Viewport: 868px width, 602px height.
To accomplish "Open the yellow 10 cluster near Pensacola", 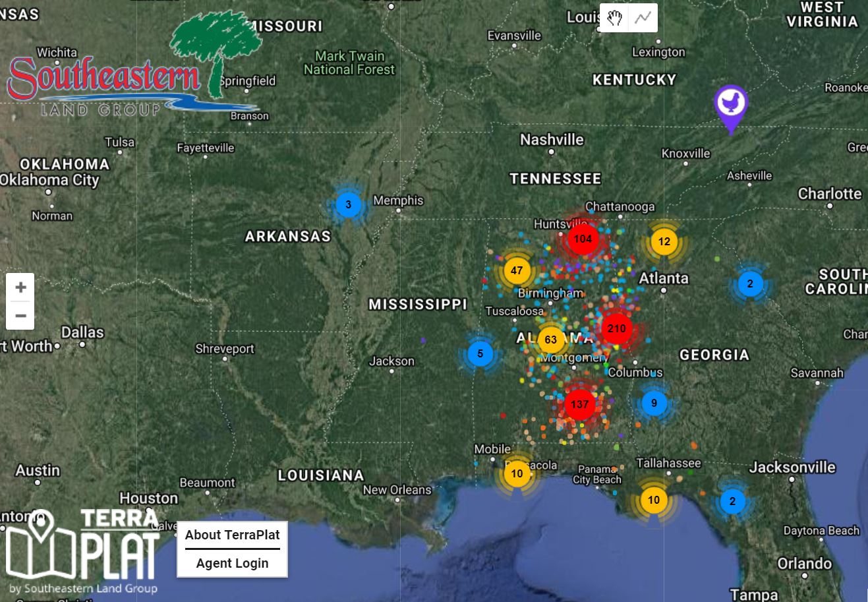I will 517,473.
